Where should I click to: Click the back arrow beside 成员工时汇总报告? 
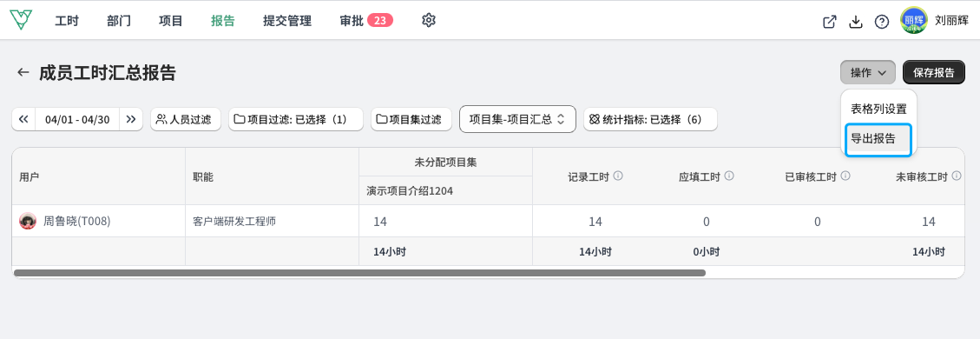coord(23,72)
